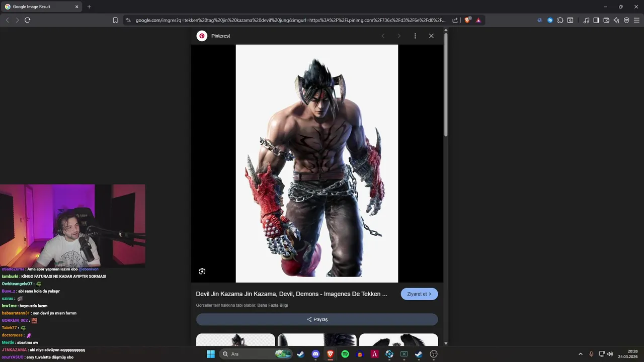Click the bookmark icon beside the address bar
Viewport: 644px width, 362px height.
(x=115, y=20)
